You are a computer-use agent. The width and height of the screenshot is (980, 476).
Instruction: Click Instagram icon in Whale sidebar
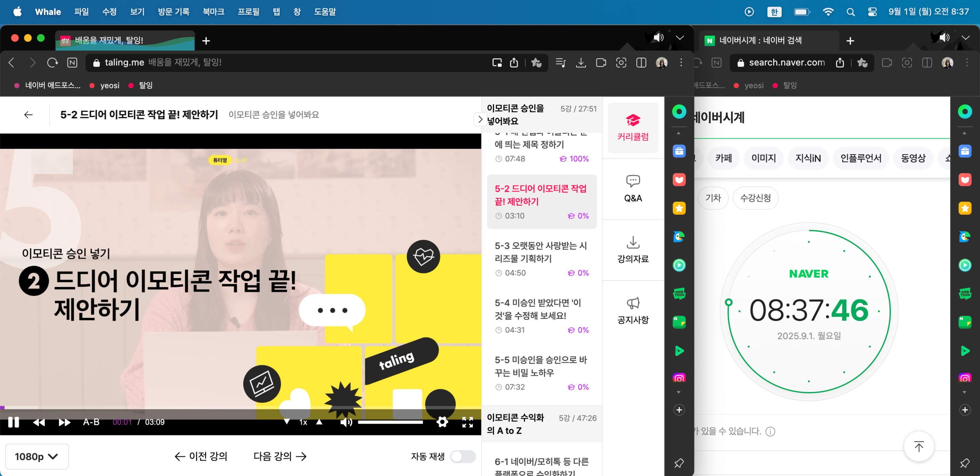coord(679,378)
